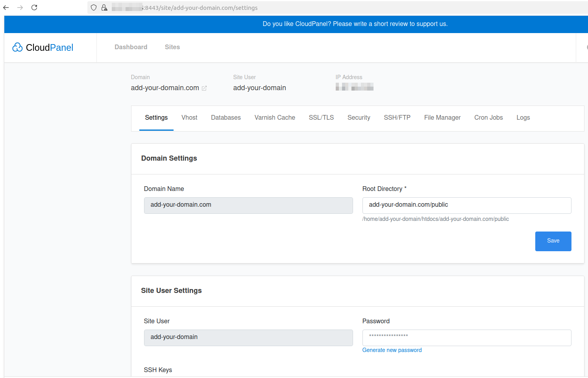Switch to the Vhost tab
Image resolution: width=588 pixels, height=378 pixels.
189,117
